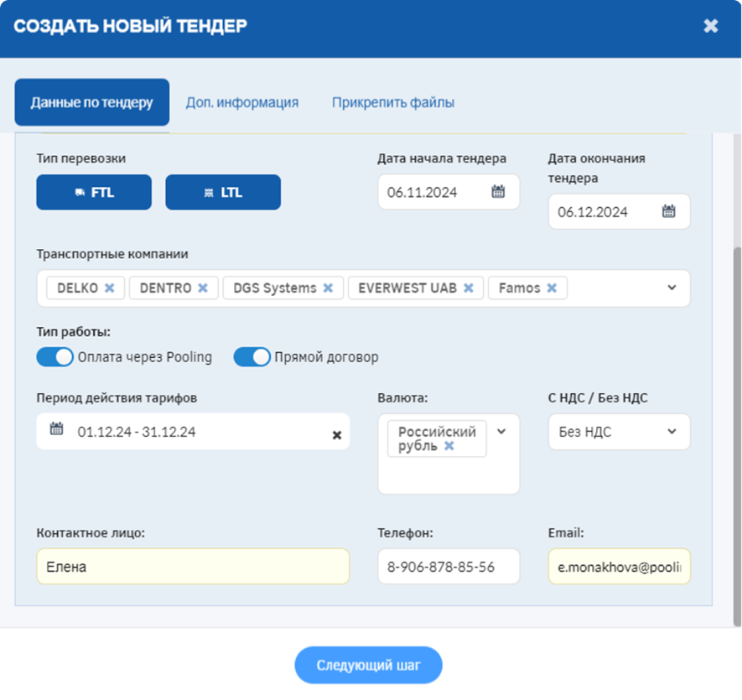Remove DENTRO from transport companies
The width and height of the screenshot is (742, 700).
click(x=203, y=288)
